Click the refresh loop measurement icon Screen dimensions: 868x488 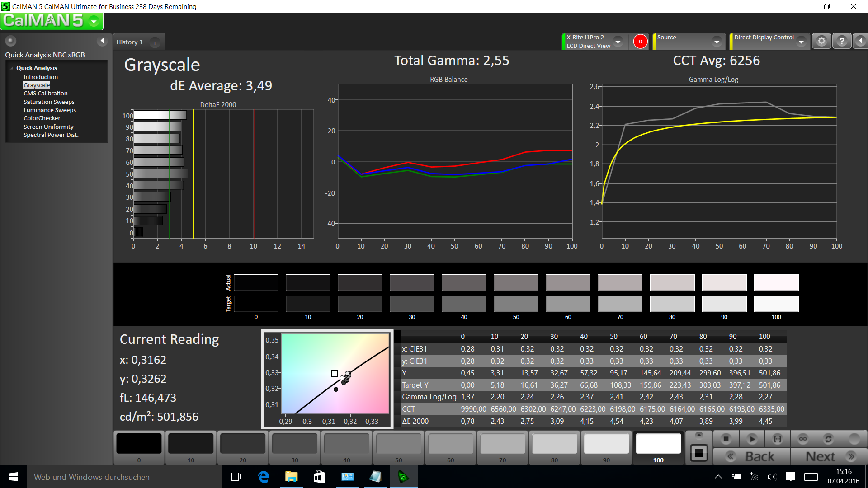[x=828, y=439]
